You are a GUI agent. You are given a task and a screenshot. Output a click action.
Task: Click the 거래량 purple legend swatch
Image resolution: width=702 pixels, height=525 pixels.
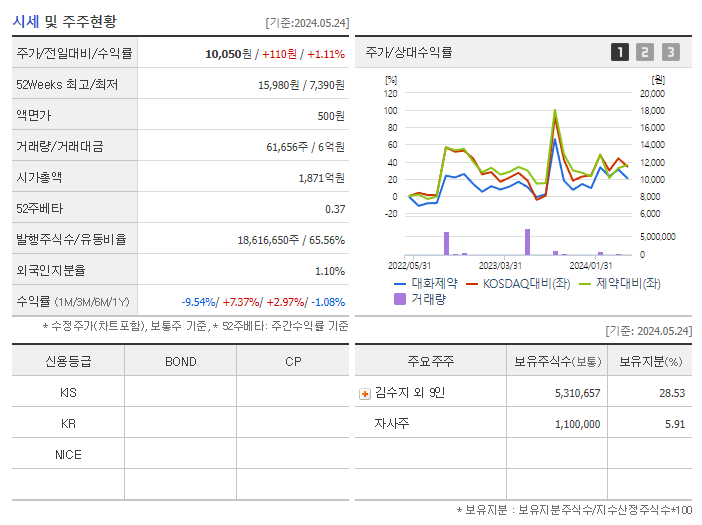coord(399,299)
